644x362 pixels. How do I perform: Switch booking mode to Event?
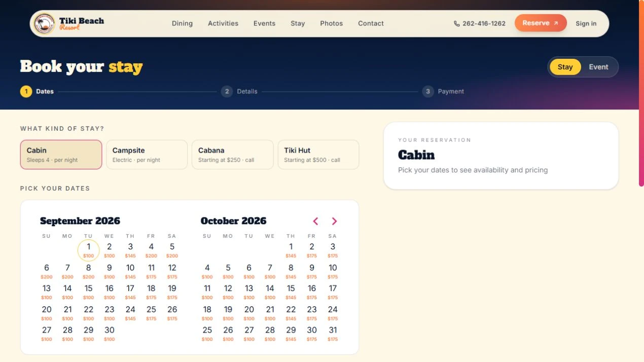[598, 67]
